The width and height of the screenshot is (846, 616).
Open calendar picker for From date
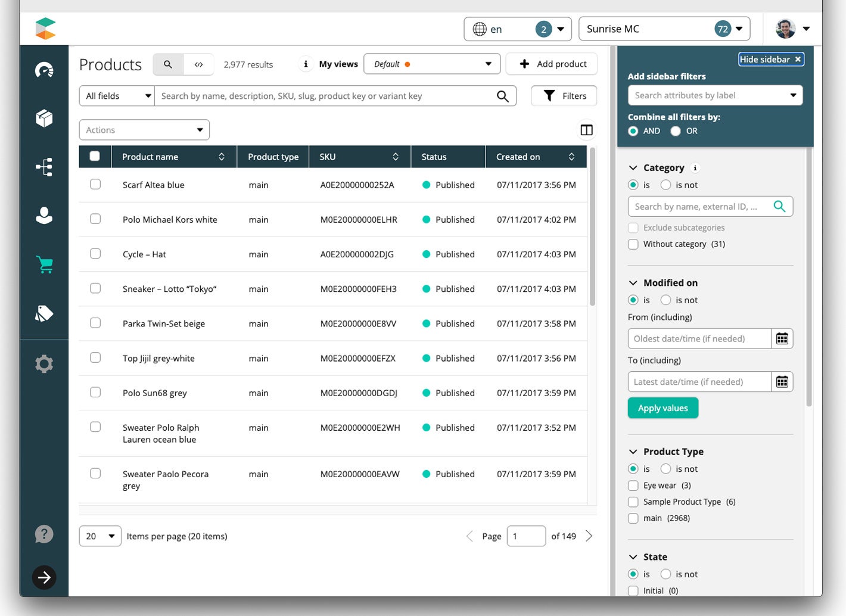tap(782, 339)
